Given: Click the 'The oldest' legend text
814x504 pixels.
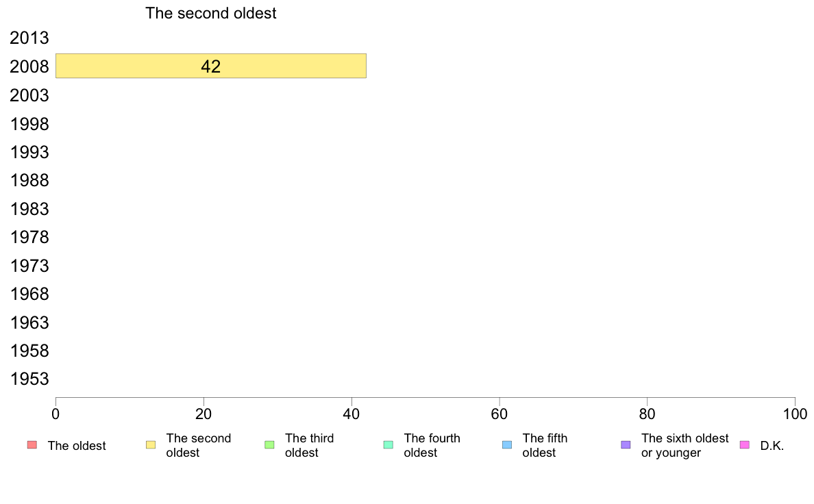Looking at the screenshot, I should [x=77, y=446].
